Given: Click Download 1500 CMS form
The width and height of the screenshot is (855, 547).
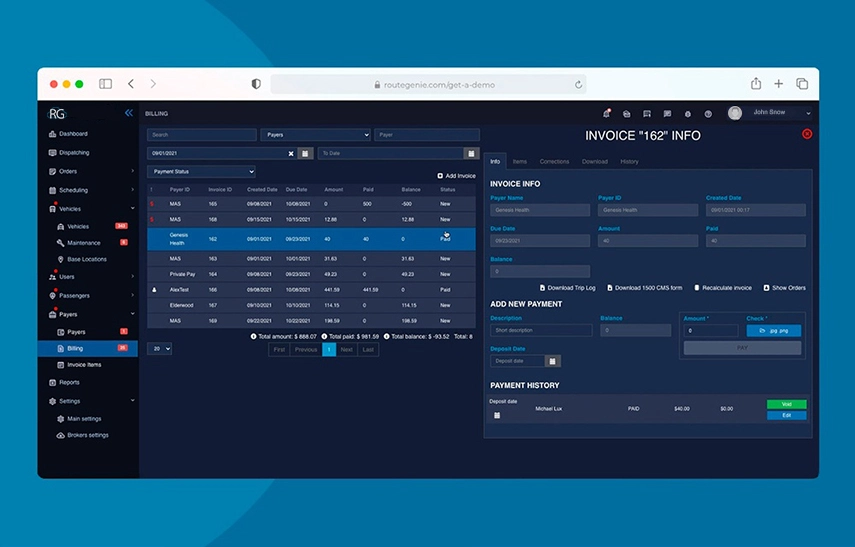Looking at the screenshot, I should click(645, 288).
